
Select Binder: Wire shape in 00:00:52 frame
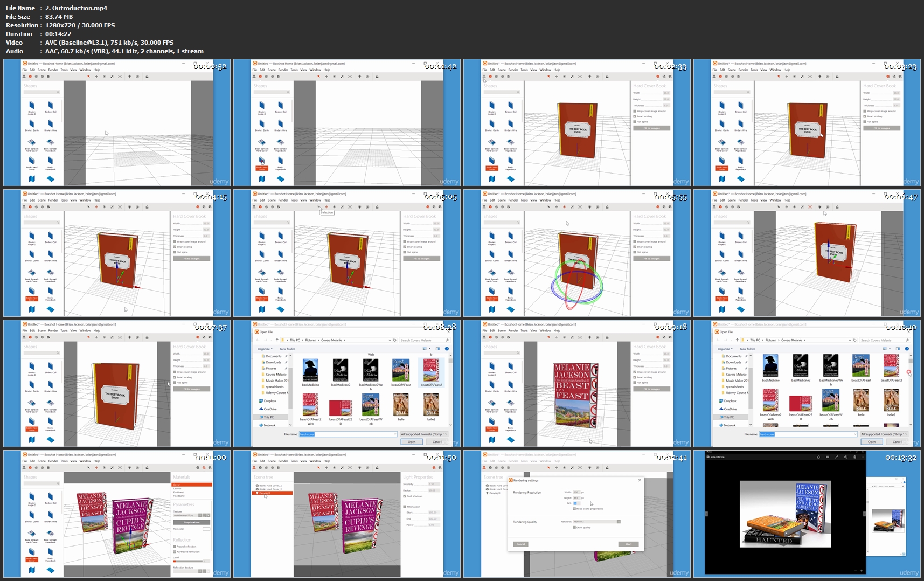(51, 126)
